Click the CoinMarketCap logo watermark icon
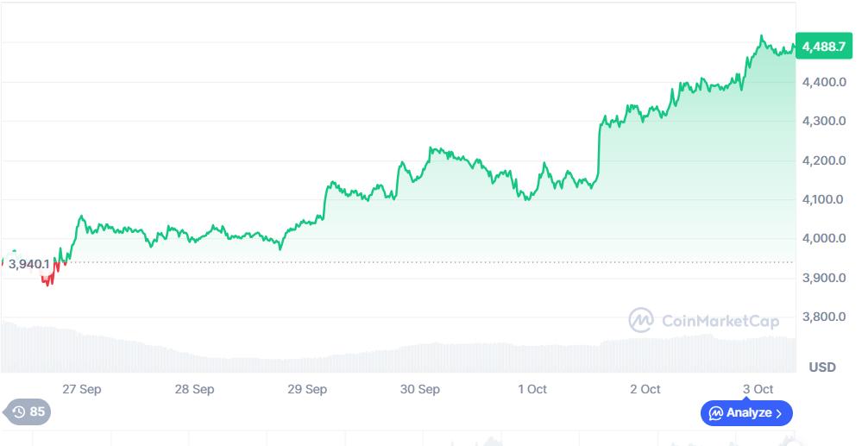868x446 pixels. [641, 321]
